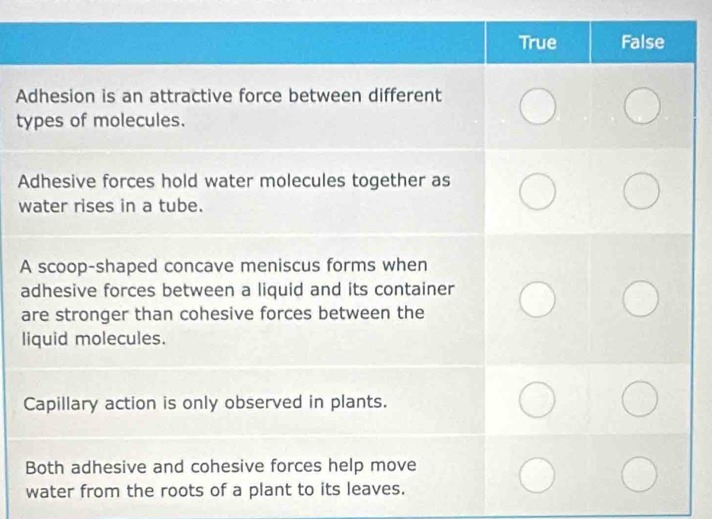The height and width of the screenshot is (519, 712).
Task: Click the 'scoop-shaped concave meniscus' statement text
Action: point(237,302)
